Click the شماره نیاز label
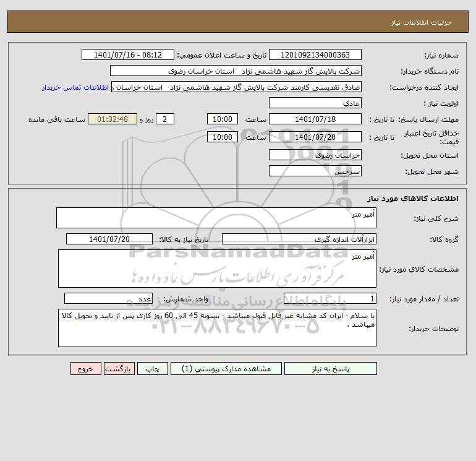 [x=441, y=55]
